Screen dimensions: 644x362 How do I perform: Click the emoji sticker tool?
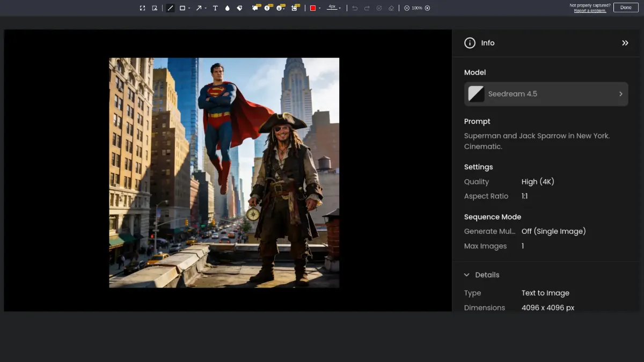[280, 8]
